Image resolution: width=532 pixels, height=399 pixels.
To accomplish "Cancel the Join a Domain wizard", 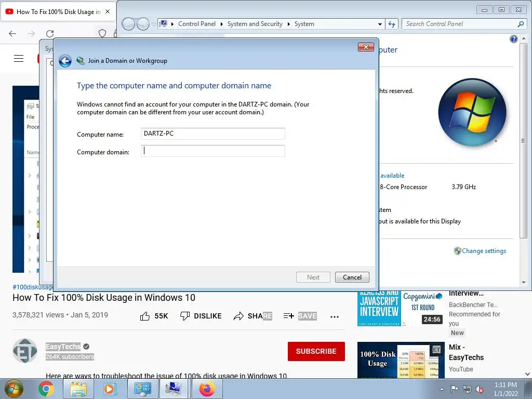I will [x=352, y=277].
